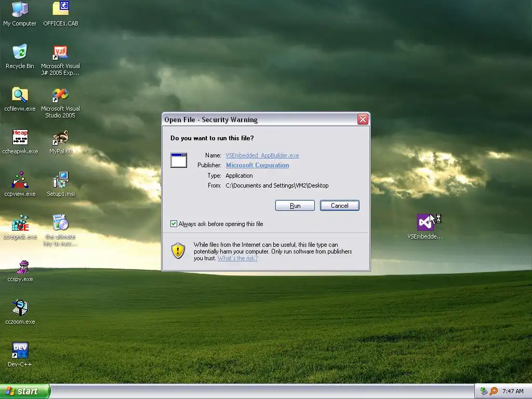Image resolution: width=532 pixels, height=399 pixels.
Task: Click the network tray icon beside the clock
Action: 484,391
